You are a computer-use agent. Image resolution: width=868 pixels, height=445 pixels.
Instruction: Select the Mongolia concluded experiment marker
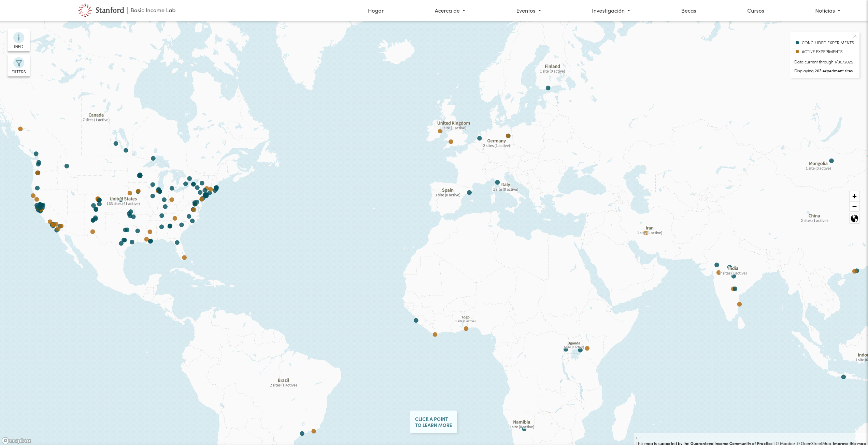(831, 161)
